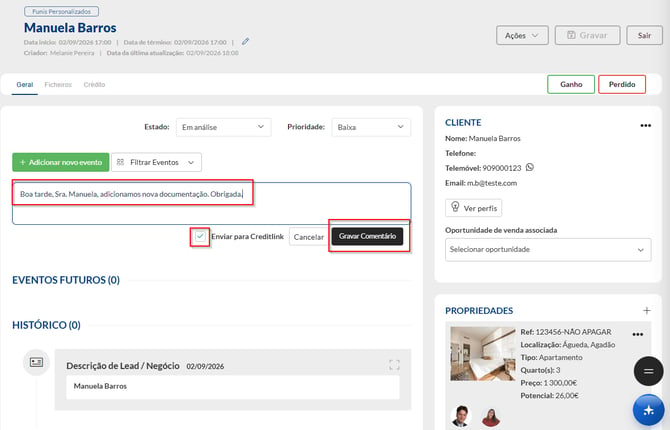This screenshot has height=430, width=670.
Task: Switch to the Crédito tab
Action: 94,85
